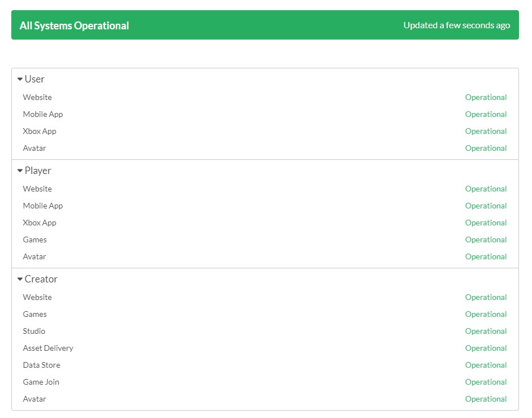The height and width of the screenshot is (418, 532).
Task: Click the Player group heading text
Action: (38, 171)
